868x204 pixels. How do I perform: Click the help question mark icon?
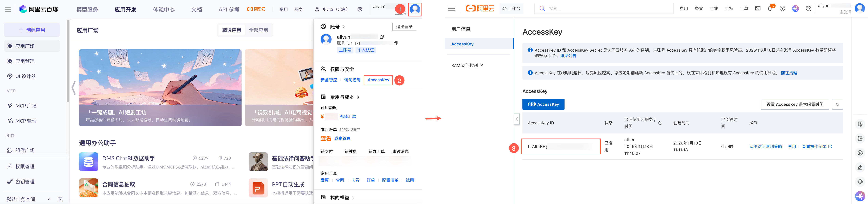coord(782,9)
